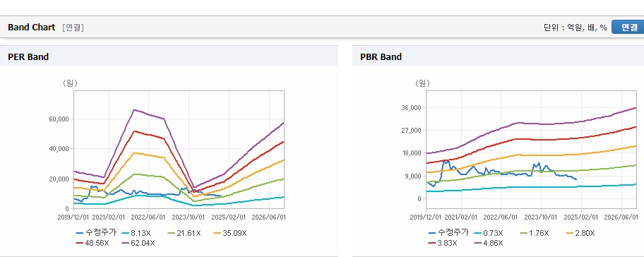Click the 단위 : 억원, 배, % text
Viewport: 644px width, 257px height.
tap(575, 28)
